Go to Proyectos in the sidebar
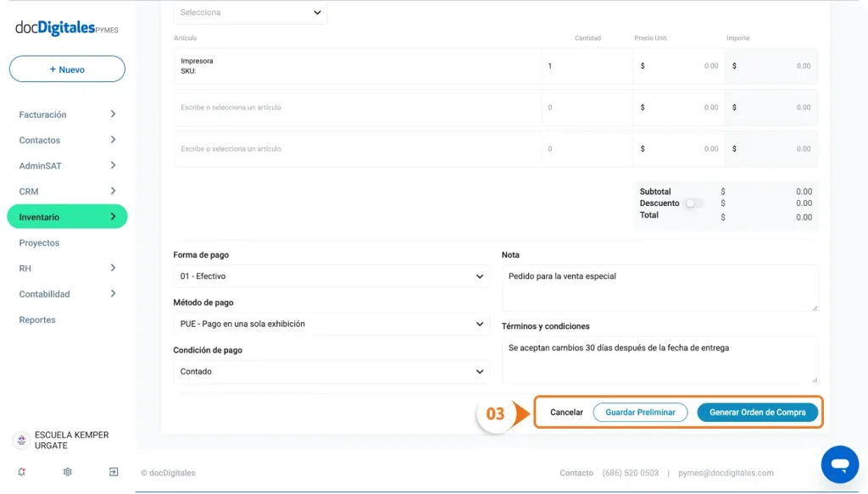 (40, 243)
